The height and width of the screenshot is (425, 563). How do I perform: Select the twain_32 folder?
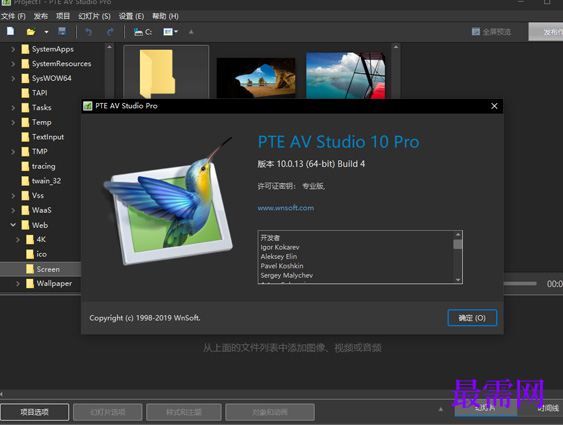tap(41, 181)
